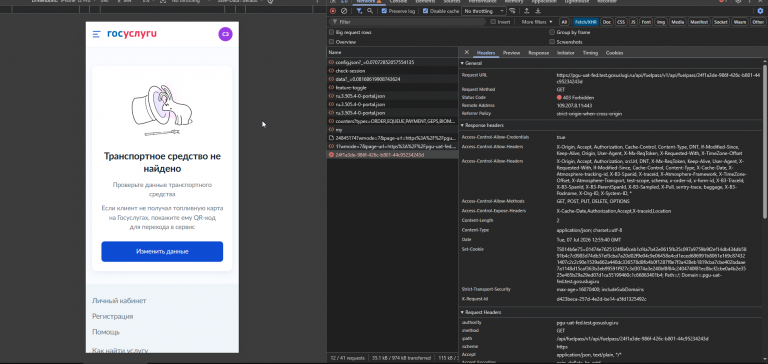
Task: Clear the network log
Action: pyautogui.click(x=344, y=11)
